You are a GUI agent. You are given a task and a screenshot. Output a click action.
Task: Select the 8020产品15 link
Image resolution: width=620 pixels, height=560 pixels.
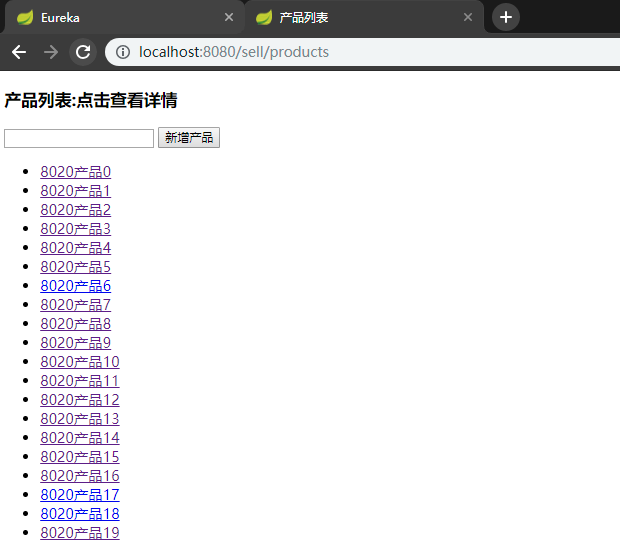[79, 457]
